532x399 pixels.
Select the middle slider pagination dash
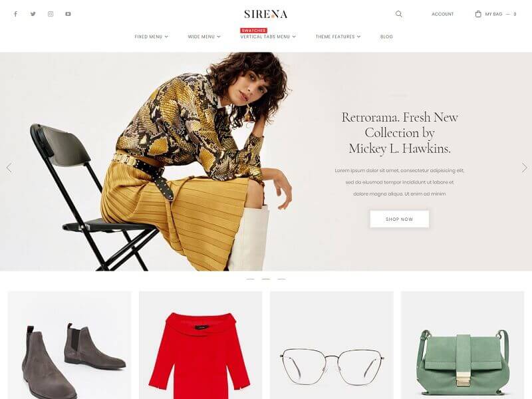[x=266, y=279]
